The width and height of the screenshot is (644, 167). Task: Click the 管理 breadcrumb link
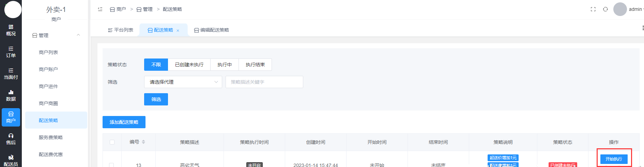[x=144, y=9]
